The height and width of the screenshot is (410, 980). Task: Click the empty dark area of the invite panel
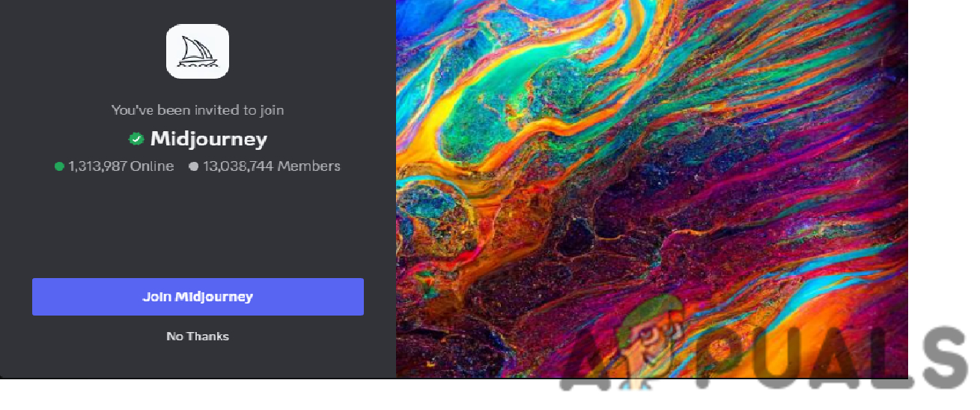point(198,225)
